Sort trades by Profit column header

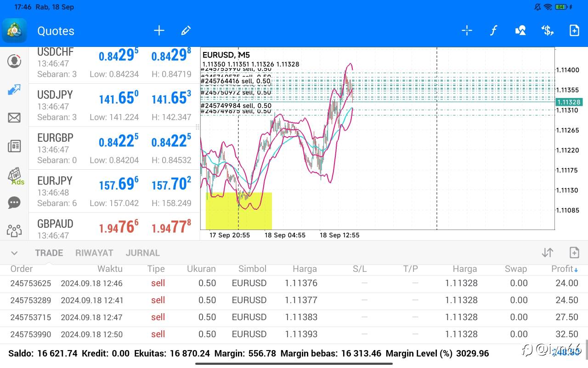click(564, 269)
